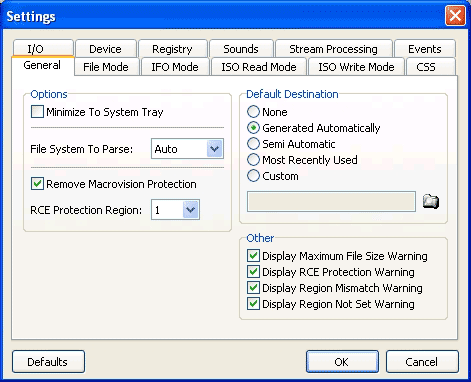471x382 pixels.
Task: Click the RCE Protection Region label
Action: (x=86, y=210)
